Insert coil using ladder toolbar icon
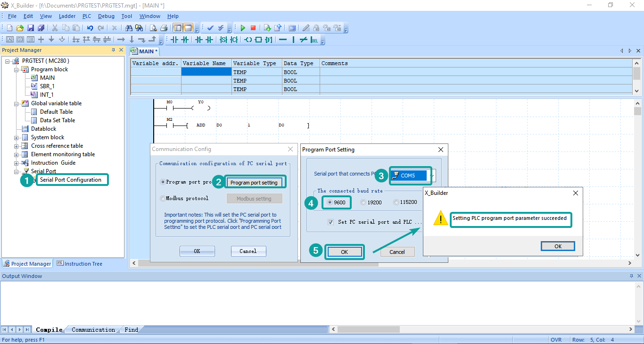Viewport: 644px width, 344px height. 248,40
